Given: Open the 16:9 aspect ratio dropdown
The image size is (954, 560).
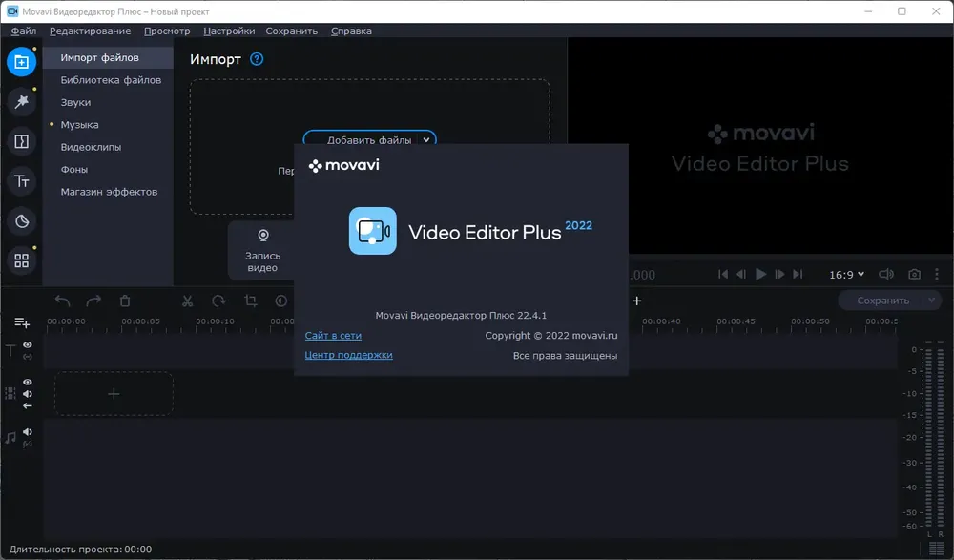Looking at the screenshot, I should click(846, 275).
